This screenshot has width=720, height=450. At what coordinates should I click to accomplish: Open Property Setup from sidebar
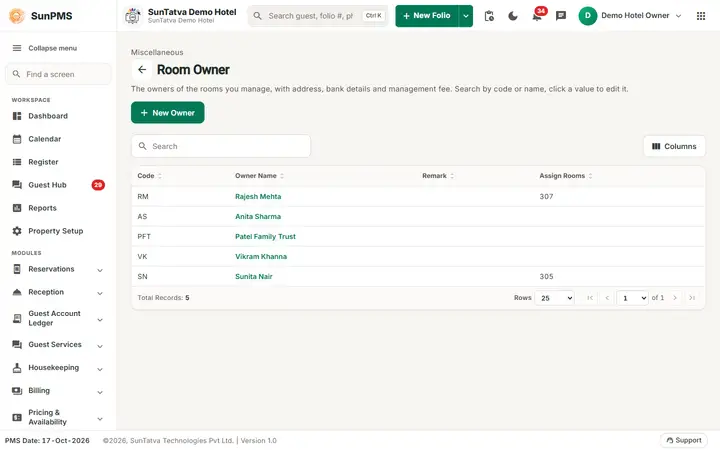point(58,231)
